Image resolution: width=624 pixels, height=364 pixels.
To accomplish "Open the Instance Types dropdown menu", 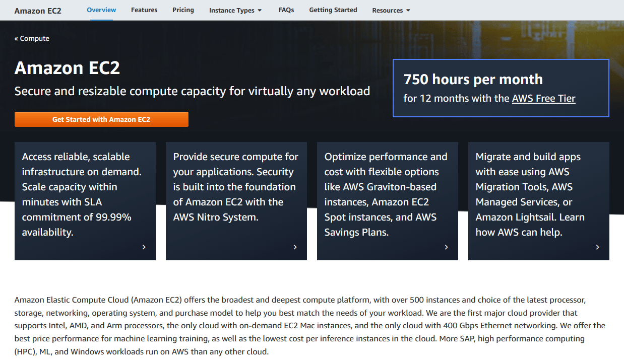I will click(235, 10).
